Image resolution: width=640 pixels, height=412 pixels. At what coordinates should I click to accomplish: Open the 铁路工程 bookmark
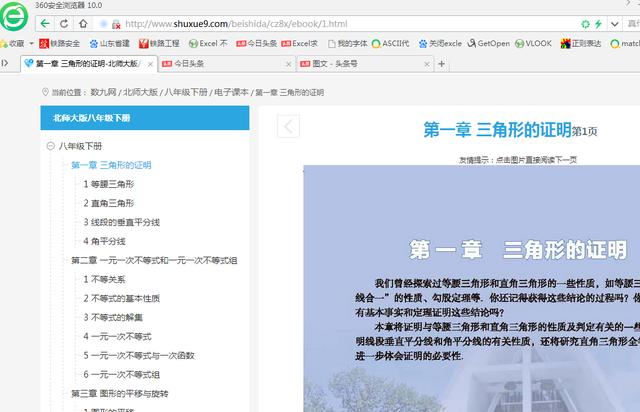click(x=159, y=43)
